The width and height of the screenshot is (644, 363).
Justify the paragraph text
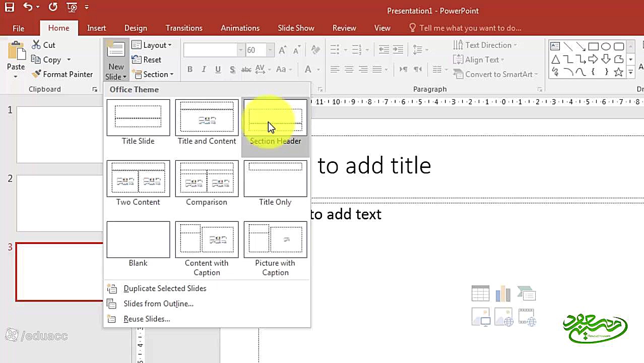pos(377,70)
